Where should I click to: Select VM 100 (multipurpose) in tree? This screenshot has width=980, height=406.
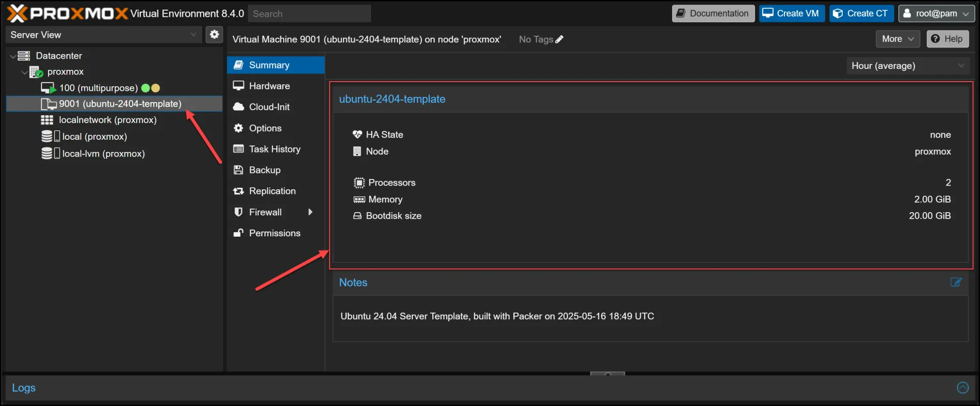(98, 88)
